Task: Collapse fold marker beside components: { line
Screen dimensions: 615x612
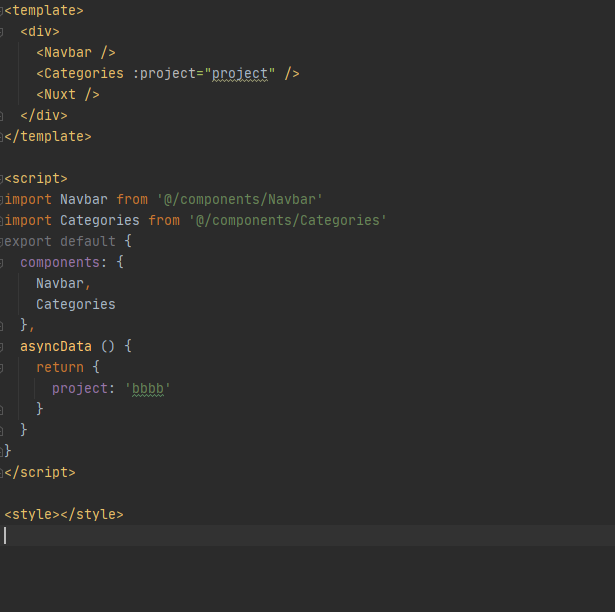Action: [1, 263]
